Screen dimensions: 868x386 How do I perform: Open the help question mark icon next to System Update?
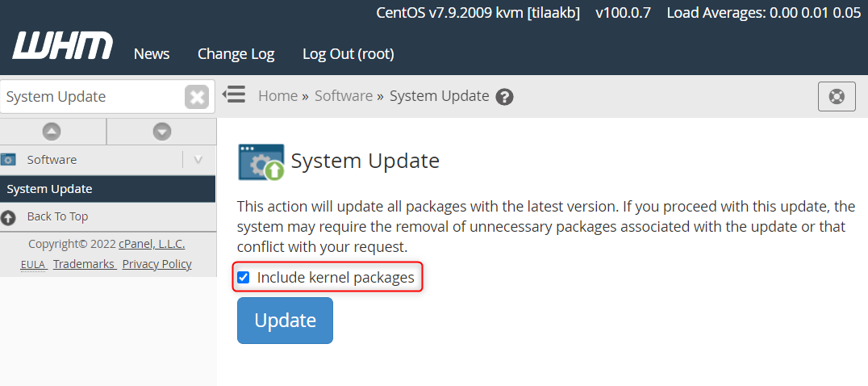[x=504, y=97]
